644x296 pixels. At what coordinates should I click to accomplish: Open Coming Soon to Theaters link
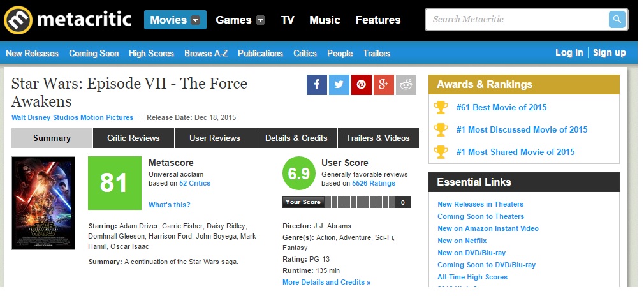tap(481, 216)
